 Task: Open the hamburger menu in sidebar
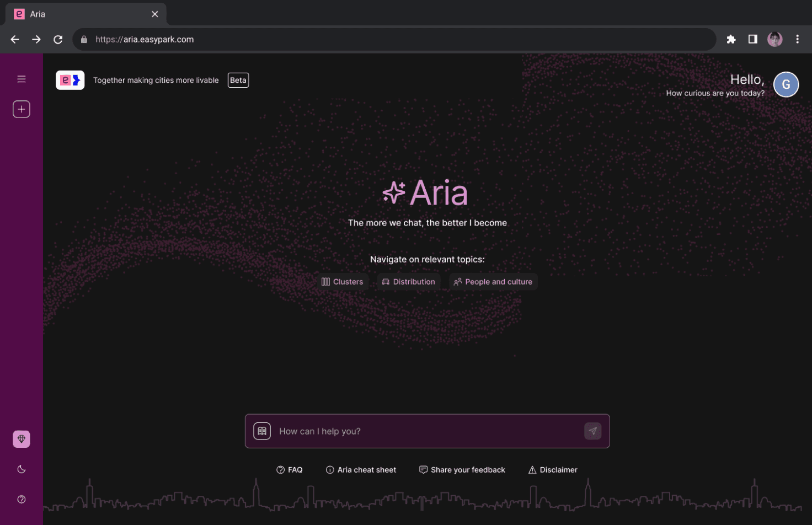point(22,79)
